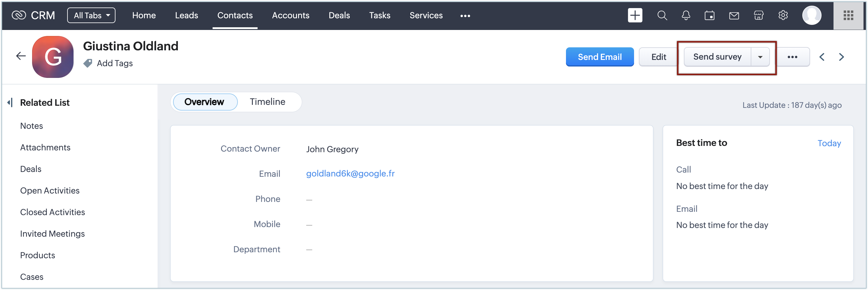
Task: Open the Deals tab in navigation bar
Action: click(339, 16)
